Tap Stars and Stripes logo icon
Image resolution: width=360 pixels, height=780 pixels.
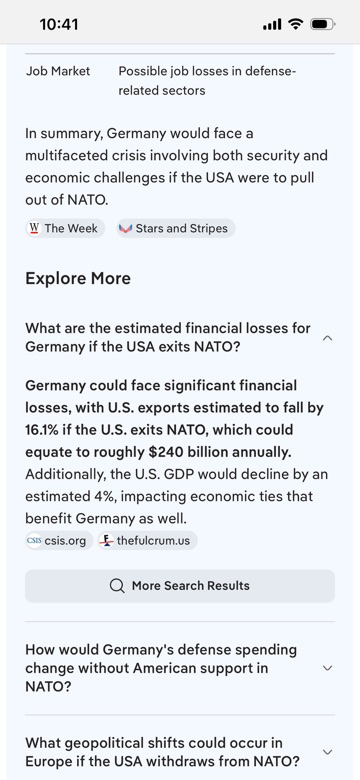125,228
